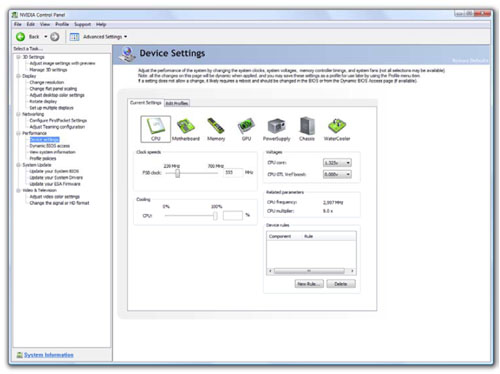Open the CPU GTL Vref voltage dropdown
Screen dimensions: 500x374
[348, 174]
